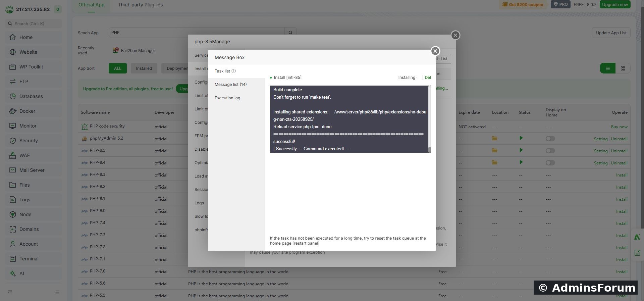Open WP Toolkit from the sidebar
The width and height of the screenshot is (644, 301).
pyautogui.click(x=34, y=67)
